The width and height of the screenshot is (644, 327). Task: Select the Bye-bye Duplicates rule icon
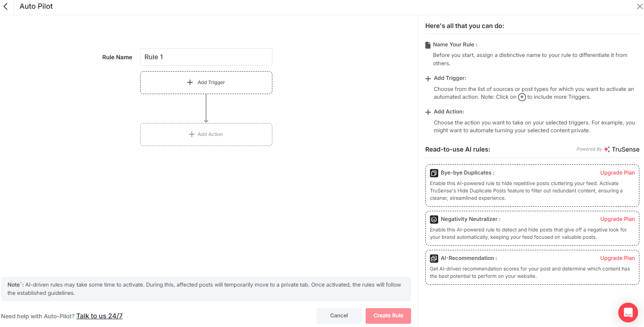tap(434, 173)
